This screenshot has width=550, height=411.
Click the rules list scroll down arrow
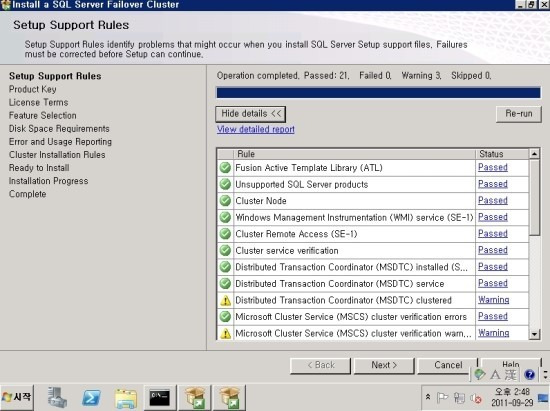[x=534, y=334]
